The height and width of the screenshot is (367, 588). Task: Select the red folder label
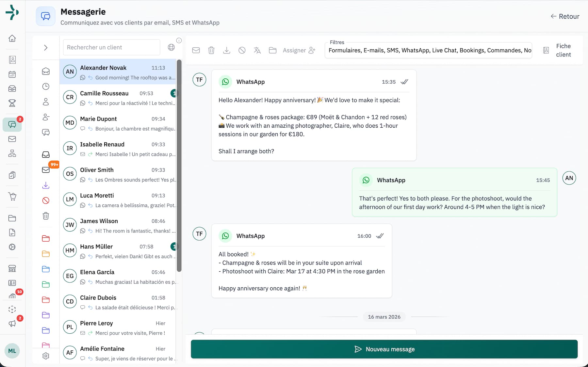46,238
